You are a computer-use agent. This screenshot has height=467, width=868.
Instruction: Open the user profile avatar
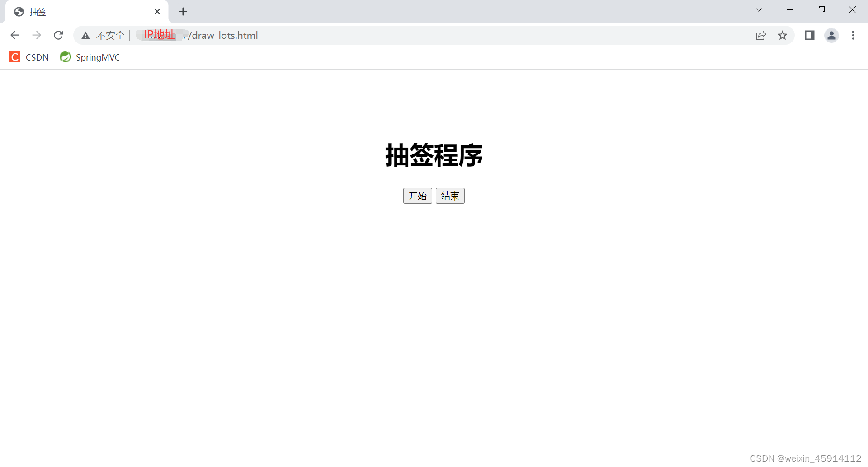point(831,35)
